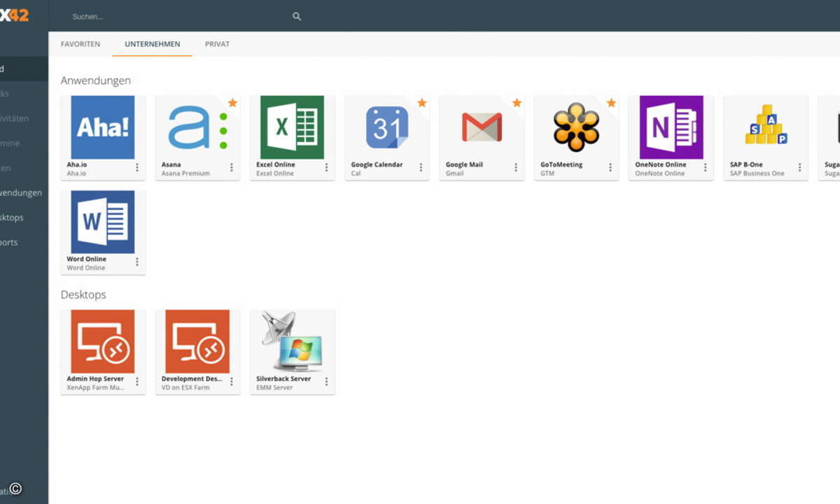Select the Unternehmen tab

[x=153, y=44]
